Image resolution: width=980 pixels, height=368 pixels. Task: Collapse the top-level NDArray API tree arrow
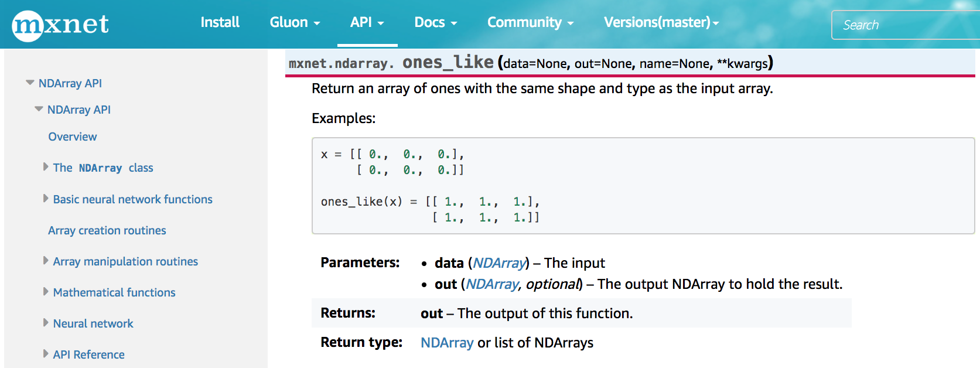tap(30, 83)
